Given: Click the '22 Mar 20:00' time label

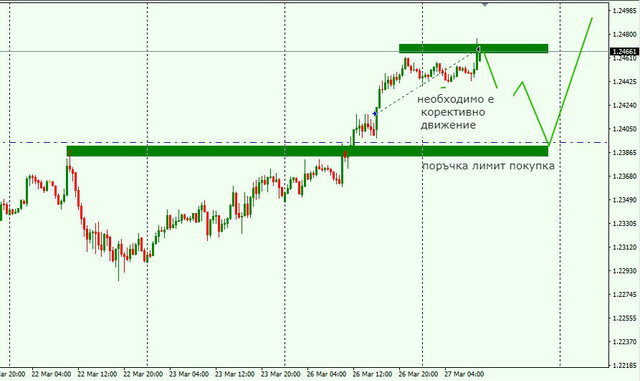Looking at the screenshot, I should click(143, 374).
